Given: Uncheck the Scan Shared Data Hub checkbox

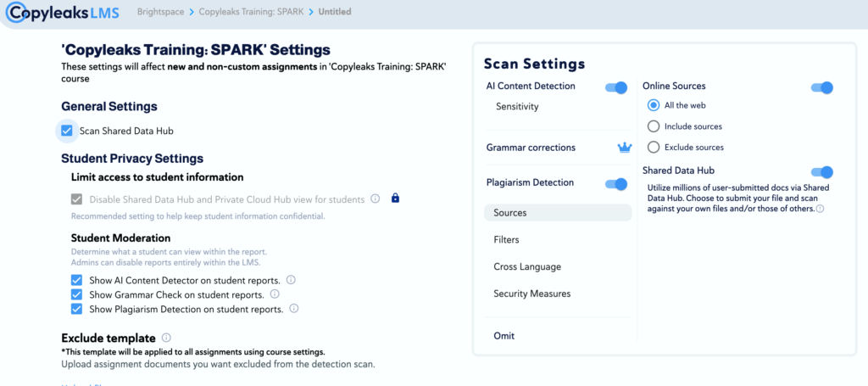Looking at the screenshot, I should 67,131.
